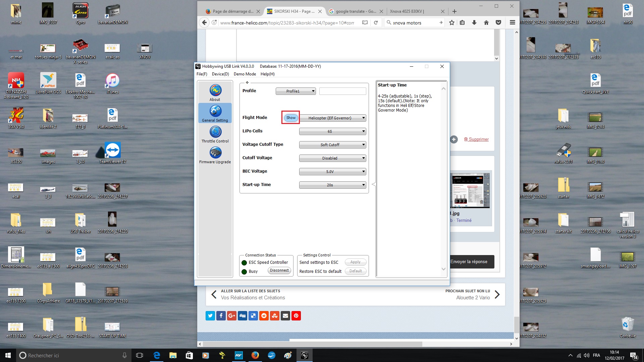
Task: Share on Pinterest icon
Action: (x=296, y=316)
